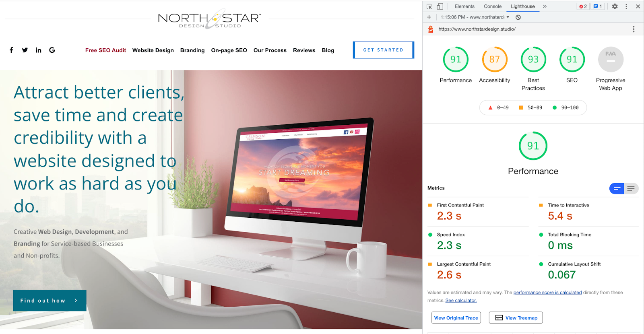Jump to the SEO score gauge 91

tap(572, 59)
